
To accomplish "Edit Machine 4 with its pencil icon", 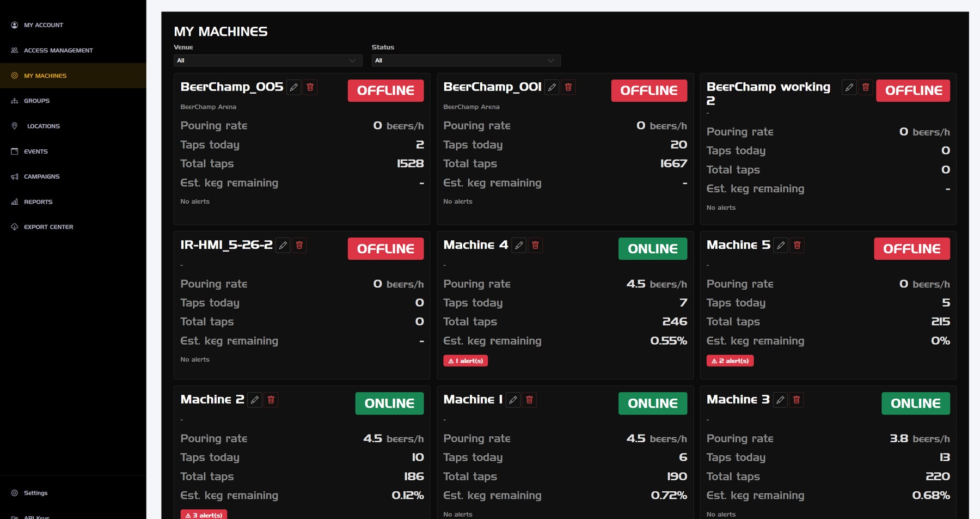I will [519, 245].
